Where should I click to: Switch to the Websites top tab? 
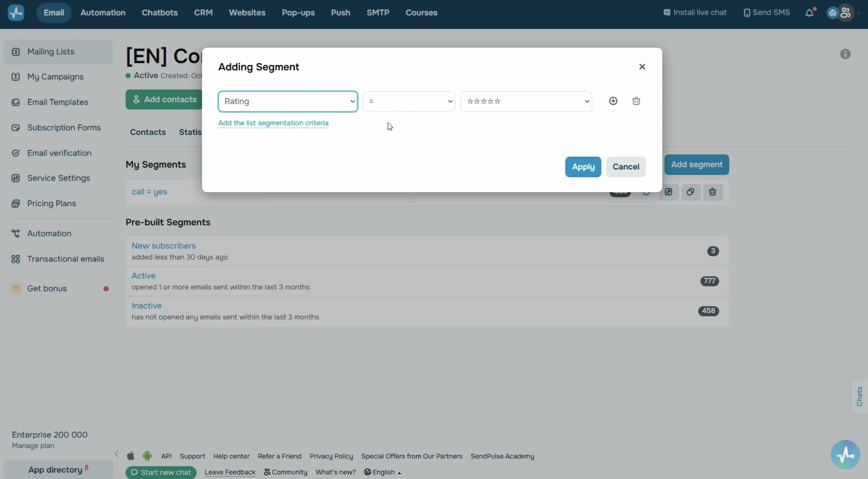click(247, 13)
